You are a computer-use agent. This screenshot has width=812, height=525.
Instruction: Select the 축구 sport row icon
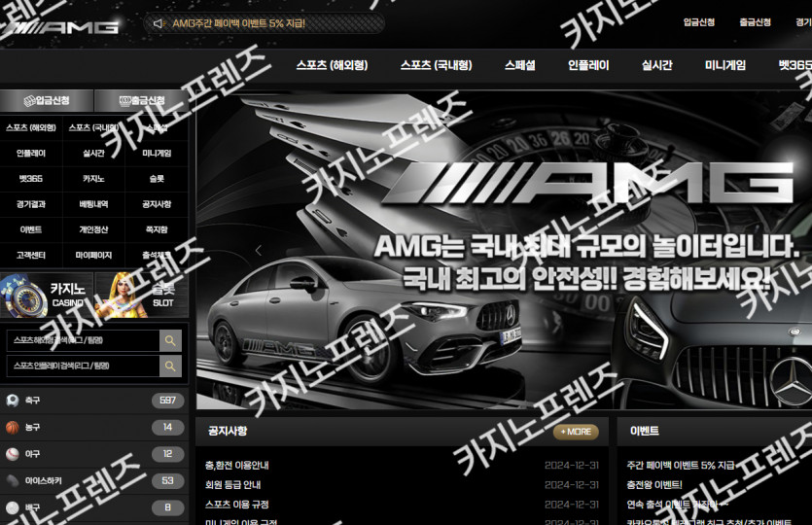[x=13, y=401]
